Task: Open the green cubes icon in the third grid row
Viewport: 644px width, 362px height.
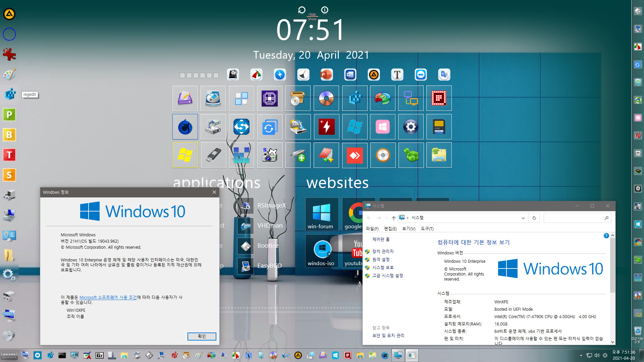Action: pyautogui.click(x=411, y=155)
